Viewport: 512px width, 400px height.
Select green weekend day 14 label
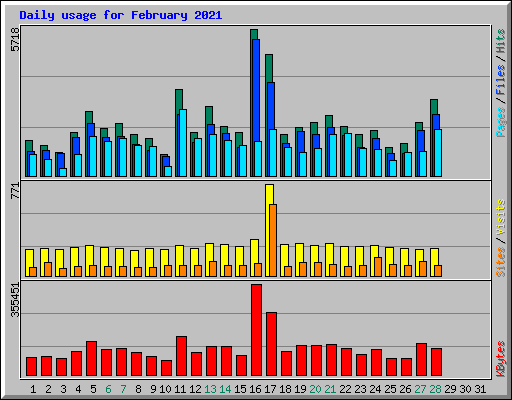click(225, 389)
